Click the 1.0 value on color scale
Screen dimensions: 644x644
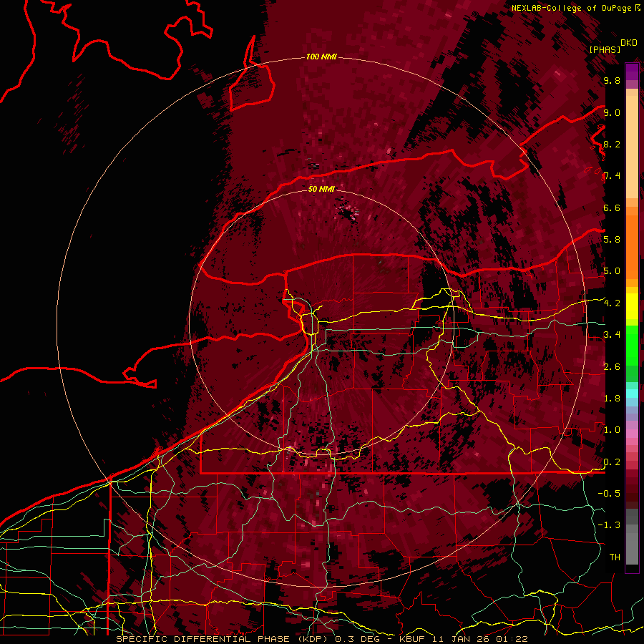tap(612, 430)
